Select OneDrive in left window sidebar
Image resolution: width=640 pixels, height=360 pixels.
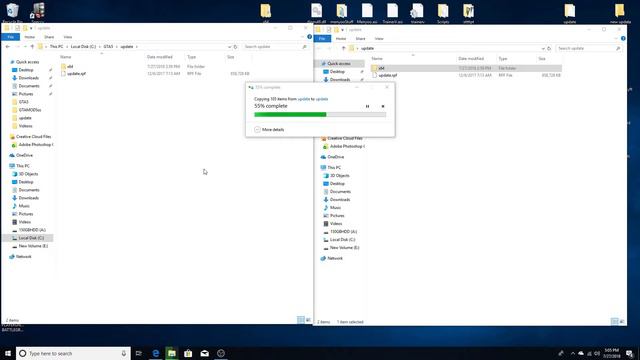(24, 156)
